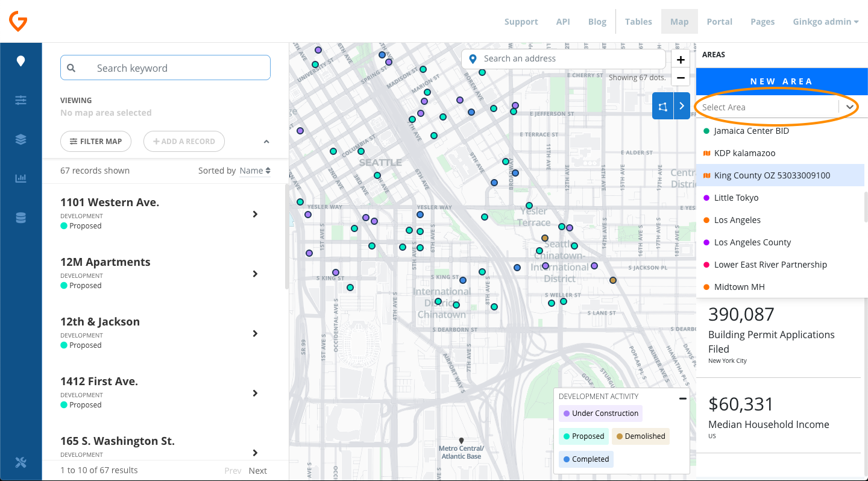
Task: Click the area dropdown list scrollbar
Action: [x=866, y=207]
